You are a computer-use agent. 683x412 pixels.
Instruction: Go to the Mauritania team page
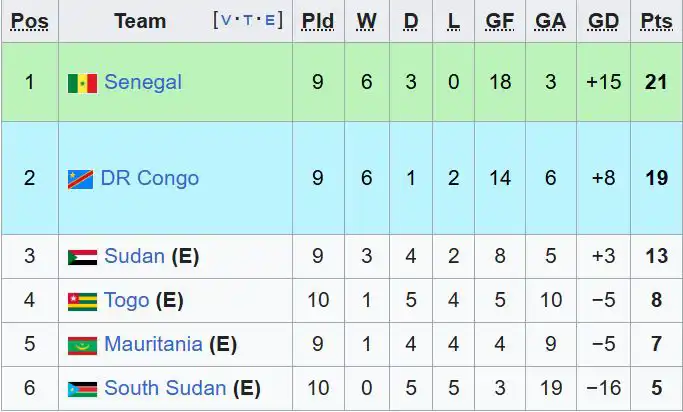tap(153, 344)
